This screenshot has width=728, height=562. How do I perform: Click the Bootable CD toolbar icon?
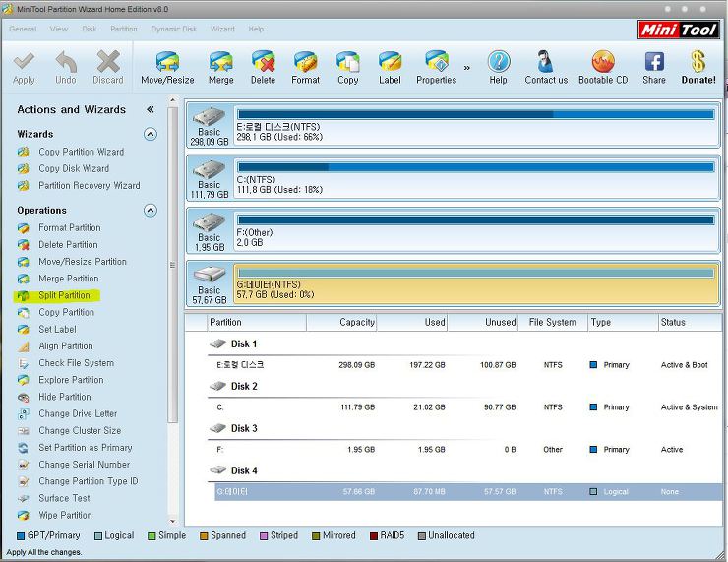point(603,67)
